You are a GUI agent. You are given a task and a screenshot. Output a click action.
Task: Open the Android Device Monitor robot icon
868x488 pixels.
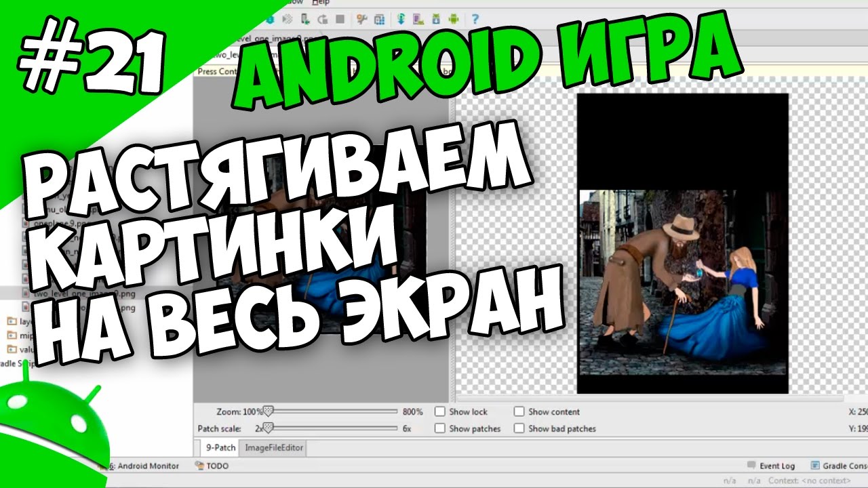(x=454, y=19)
